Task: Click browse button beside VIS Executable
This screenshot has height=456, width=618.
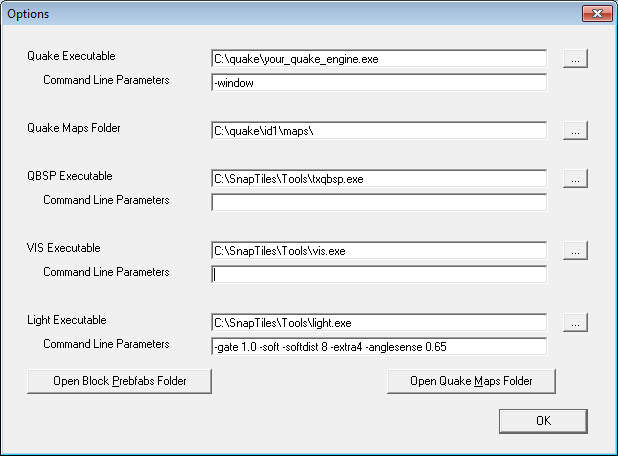Action: 574,251
